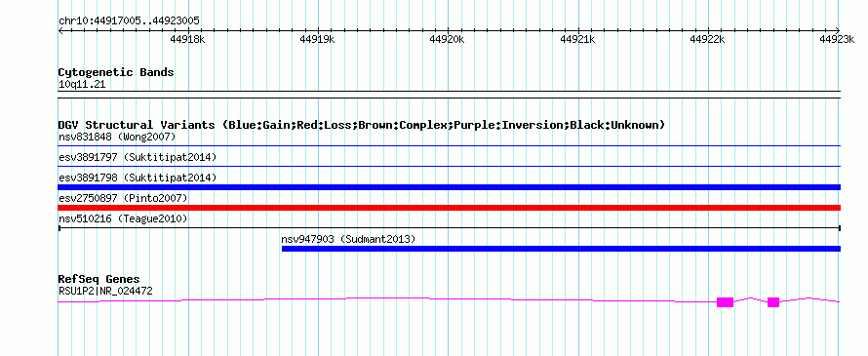Viewport: 868px width, 356px height.
Task: Click the 44923k ruler tick label
Action: tap(838, 39)
